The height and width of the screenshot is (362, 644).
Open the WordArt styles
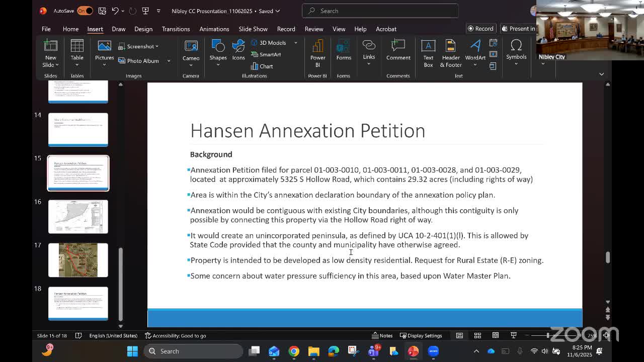point(475,54)
